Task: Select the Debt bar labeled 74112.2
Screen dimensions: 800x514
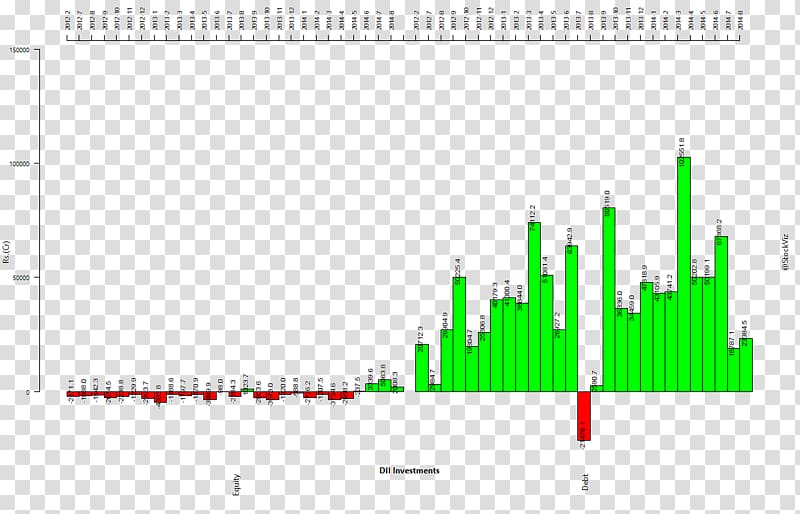Action: click(534, 307)
